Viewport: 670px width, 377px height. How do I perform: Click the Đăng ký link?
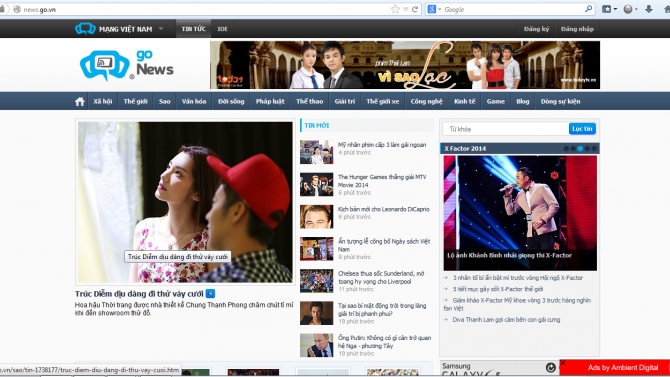click(536, 29)
